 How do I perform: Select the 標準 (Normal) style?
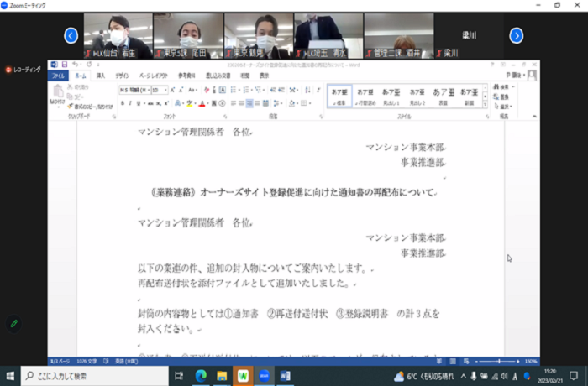point(339,96)
